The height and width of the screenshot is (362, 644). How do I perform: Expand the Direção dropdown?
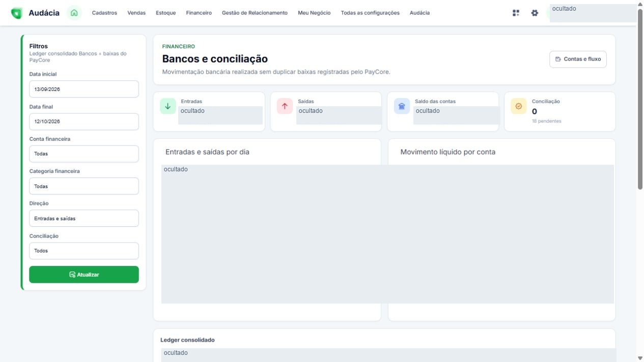[x=84, y=218]
